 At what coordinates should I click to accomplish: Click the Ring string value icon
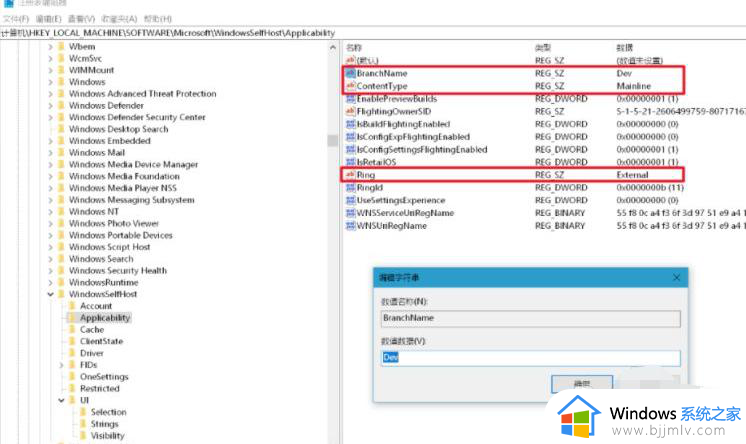351,175
